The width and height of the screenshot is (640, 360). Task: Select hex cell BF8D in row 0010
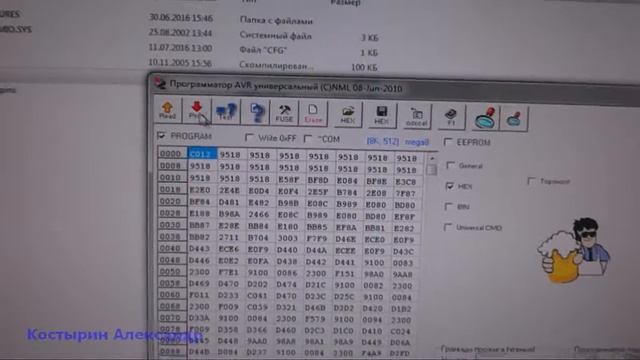(318, 180)
